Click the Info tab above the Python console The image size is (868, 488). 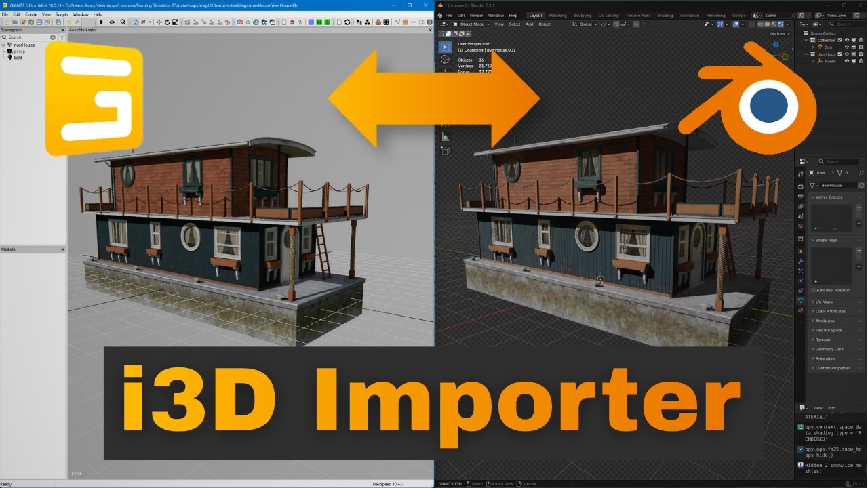[x=831, y=408]
